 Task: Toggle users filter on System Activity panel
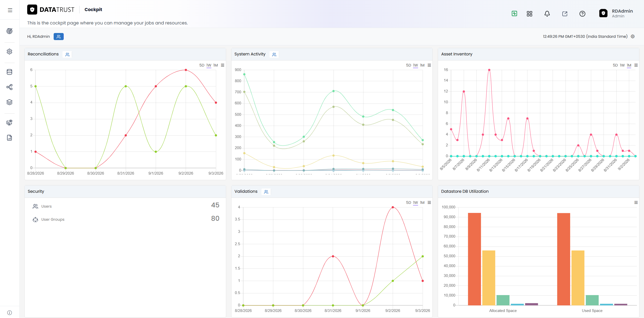[274, 54]
